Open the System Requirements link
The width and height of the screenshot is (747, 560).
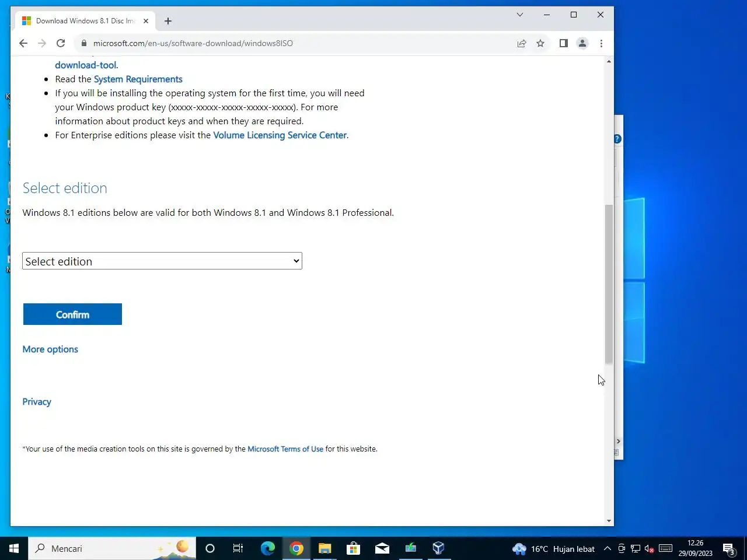pos(138,79)
